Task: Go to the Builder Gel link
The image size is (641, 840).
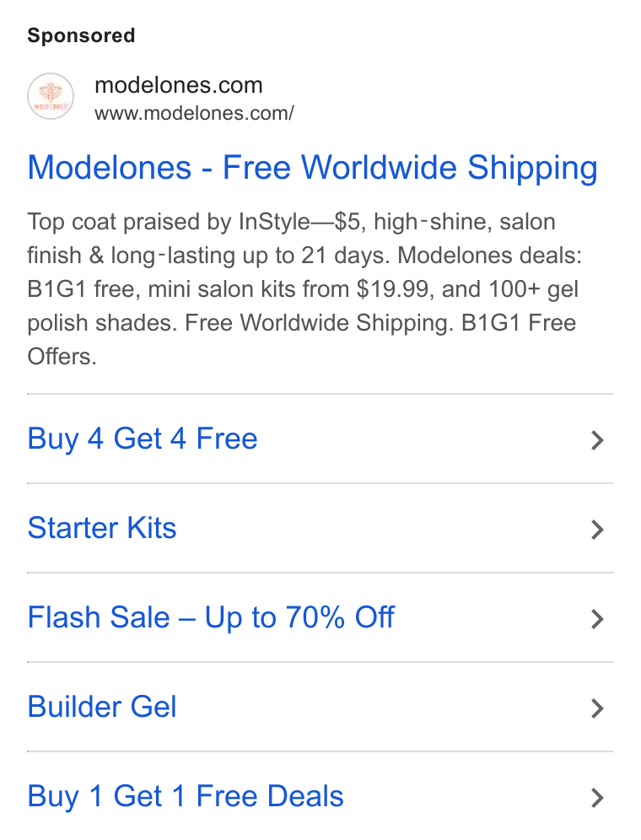Action: [x=102, y=707]
